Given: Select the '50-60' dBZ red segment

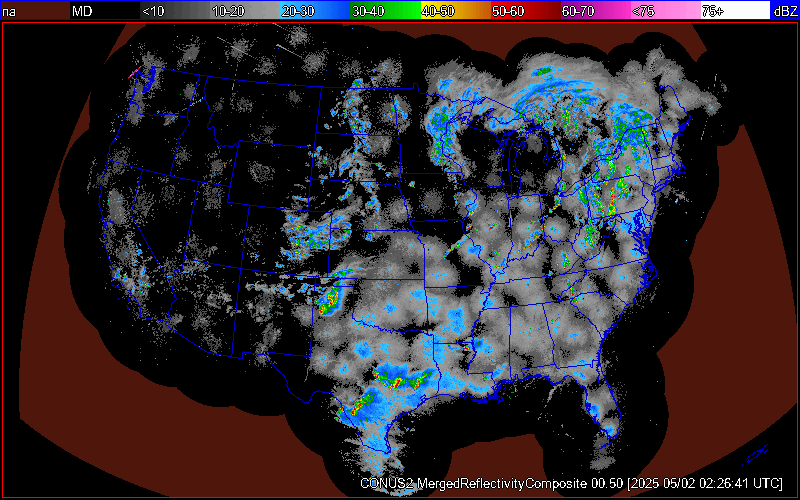Looking at the screenshot, I should 525,10.
